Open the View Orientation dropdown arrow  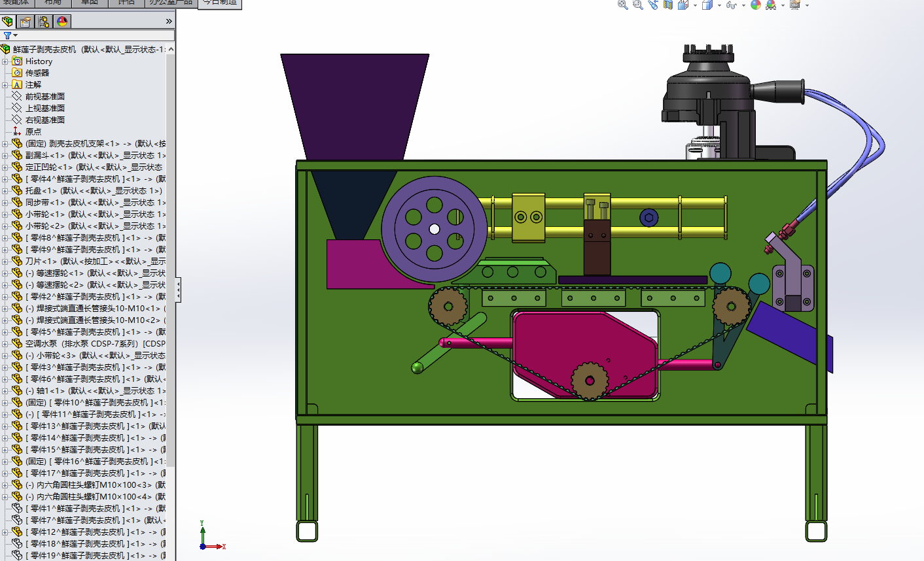click(x=695, y=5)
